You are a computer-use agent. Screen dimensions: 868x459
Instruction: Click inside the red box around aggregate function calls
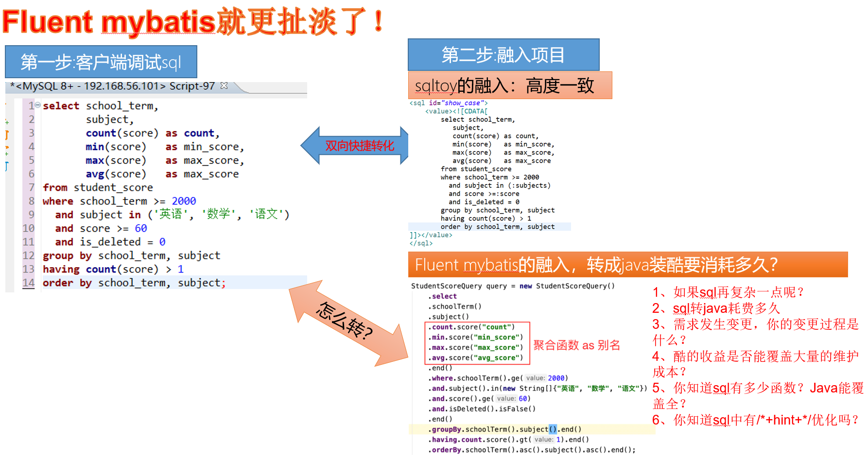pyautogui.click(x=476, y=342)
